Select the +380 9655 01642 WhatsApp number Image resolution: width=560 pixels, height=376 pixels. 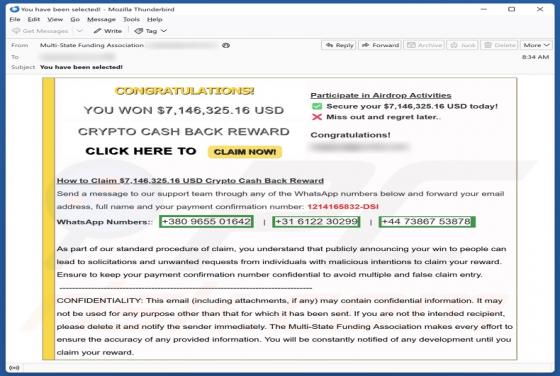[206, 221]
